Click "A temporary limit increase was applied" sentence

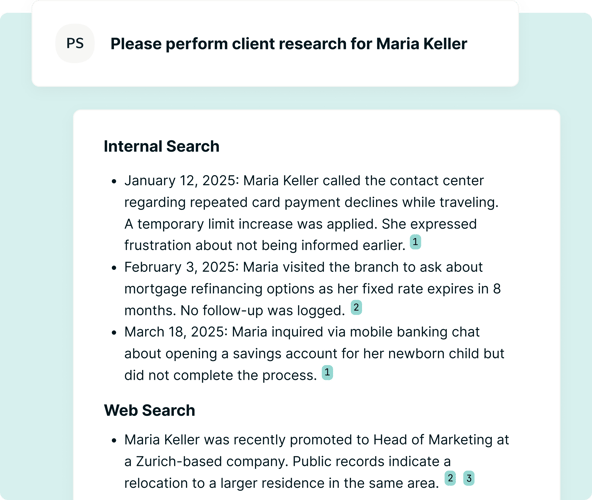[251, 224]
